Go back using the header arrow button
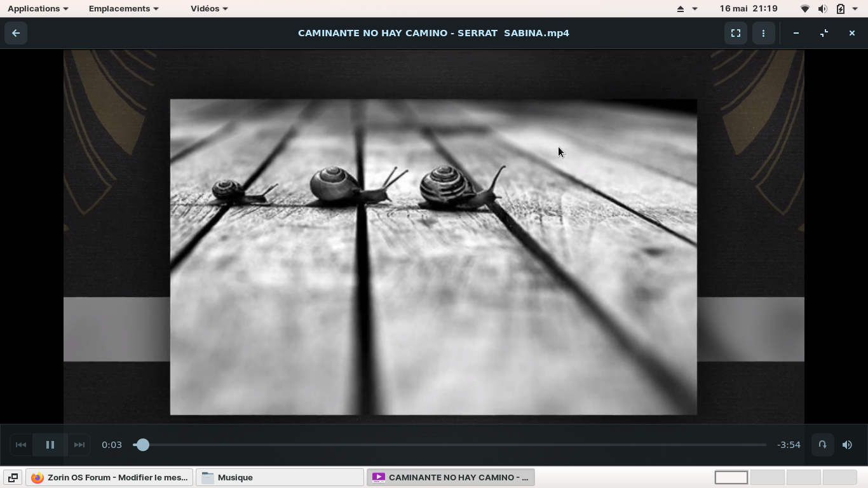The image size is (868, 488). 16,33
